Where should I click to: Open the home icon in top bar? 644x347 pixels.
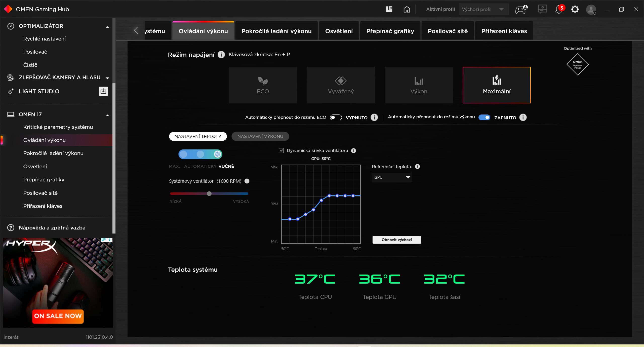point(407,9)
